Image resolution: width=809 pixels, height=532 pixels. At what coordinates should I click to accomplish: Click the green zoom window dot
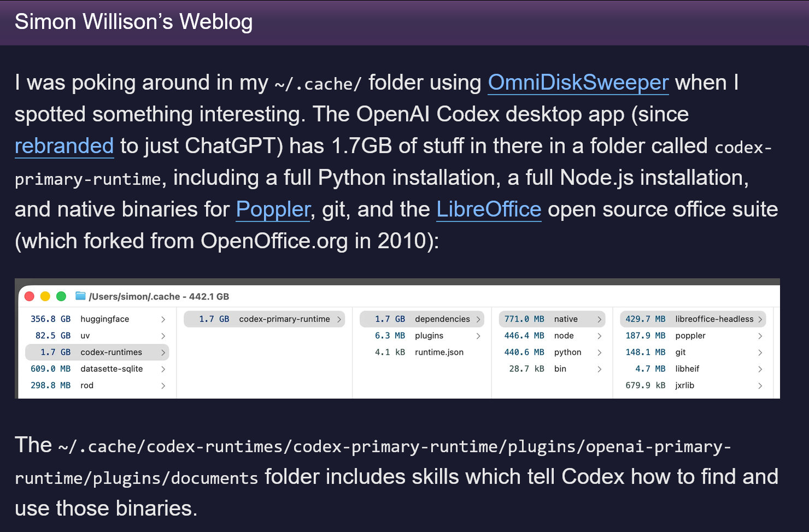61,296
